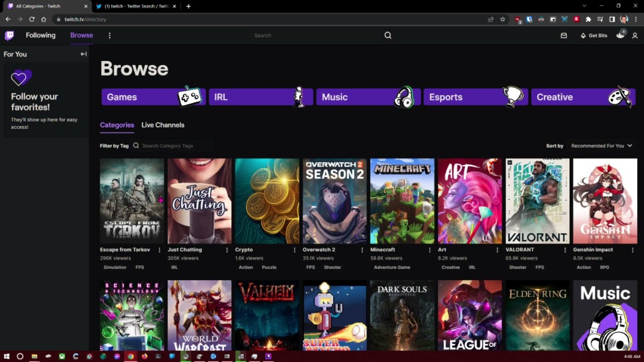644x362 pixels.
Task: Open the Recommended For You sort dropdown
Action: [601, 146]
